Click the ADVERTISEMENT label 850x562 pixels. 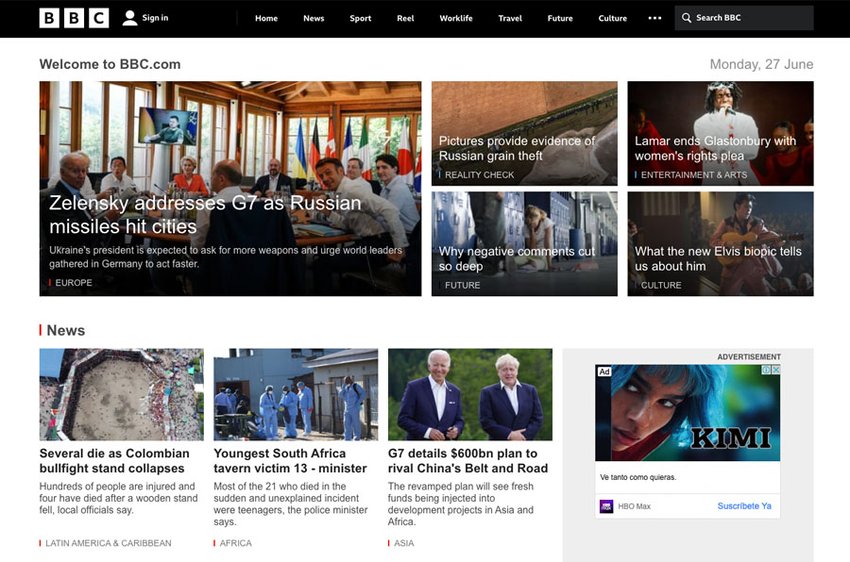[749, 357]
